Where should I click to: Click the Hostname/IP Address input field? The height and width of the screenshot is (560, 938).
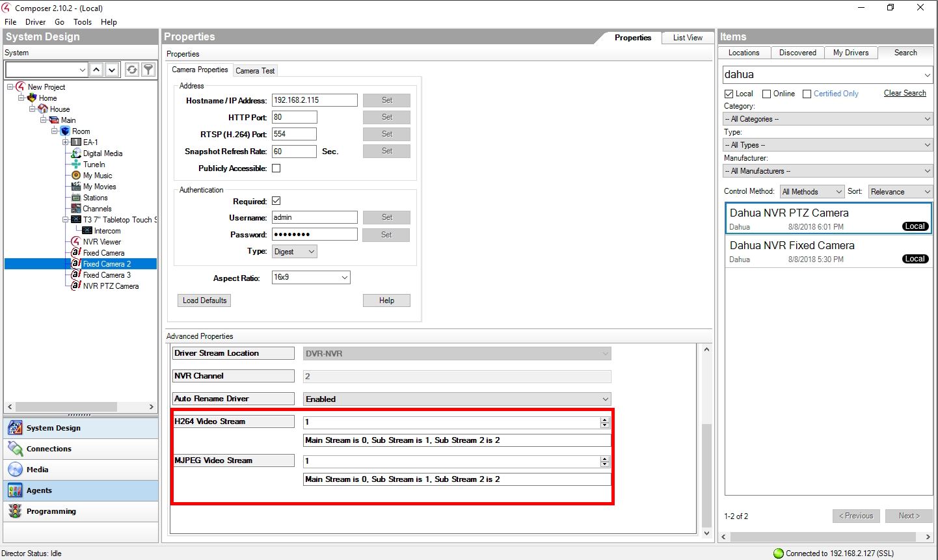point(314,100)
